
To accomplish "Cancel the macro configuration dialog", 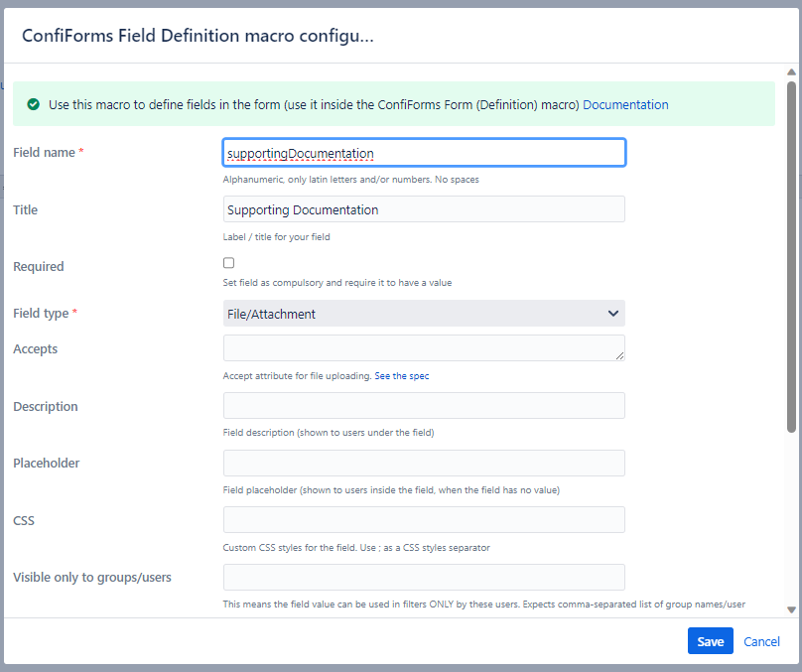I will click(761, 641).
